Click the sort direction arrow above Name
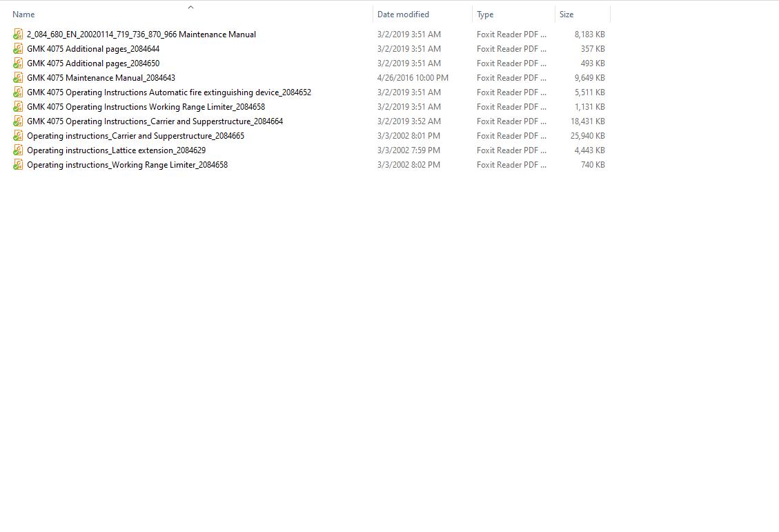Screen dimensions: 779x532 pyautogui.click(x=190, y=7)
